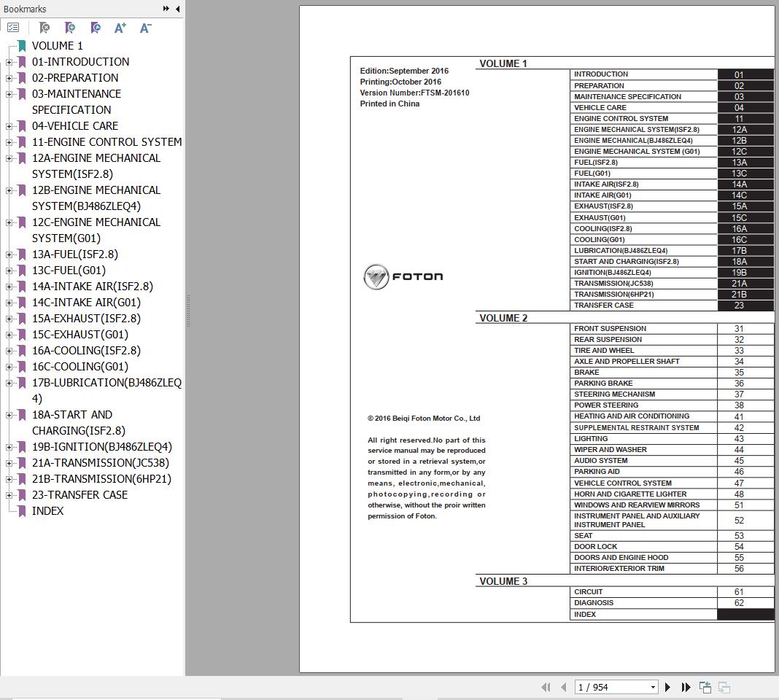The height and width of the screenshot is (700, 779).
Task: Increase bookmark font size with A+
Action: (x=120, y=28)
